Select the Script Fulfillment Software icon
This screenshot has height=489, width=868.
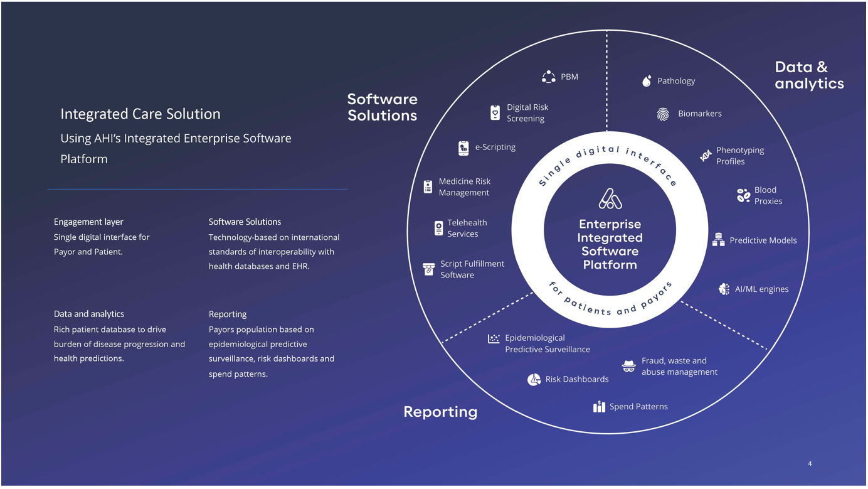click(x=428, y=269)
